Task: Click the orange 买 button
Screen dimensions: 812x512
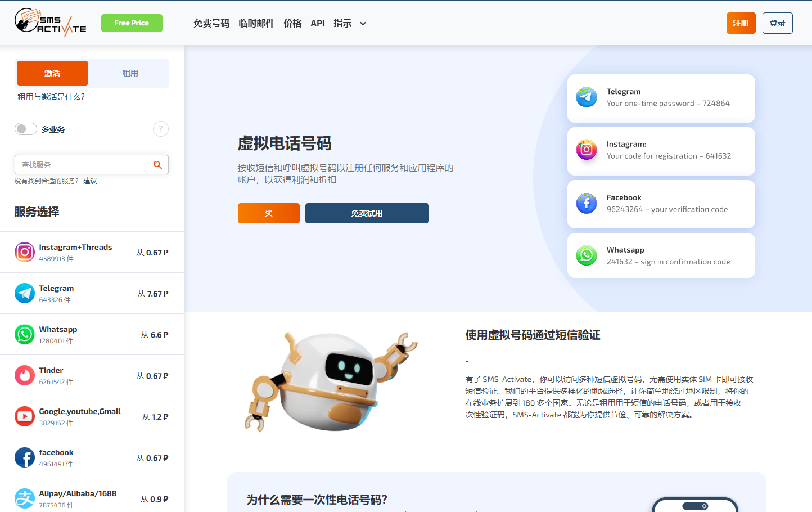Action: (x=269, y=213)
